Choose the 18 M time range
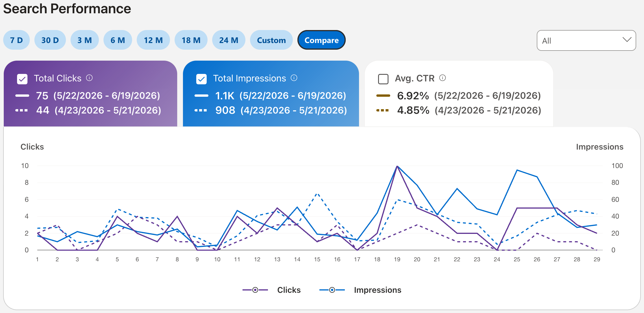644x313 pixels. 191,40
